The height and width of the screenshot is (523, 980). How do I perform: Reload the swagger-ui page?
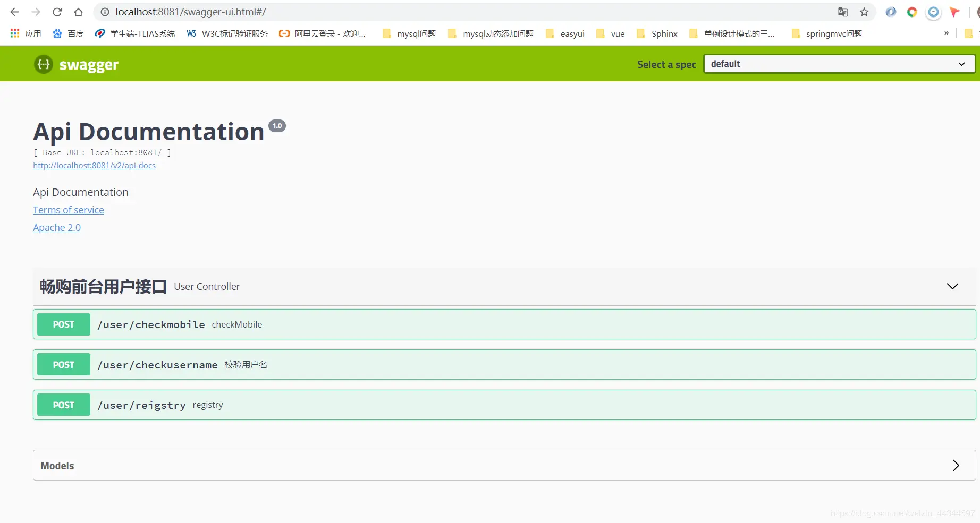click(57, 12)
